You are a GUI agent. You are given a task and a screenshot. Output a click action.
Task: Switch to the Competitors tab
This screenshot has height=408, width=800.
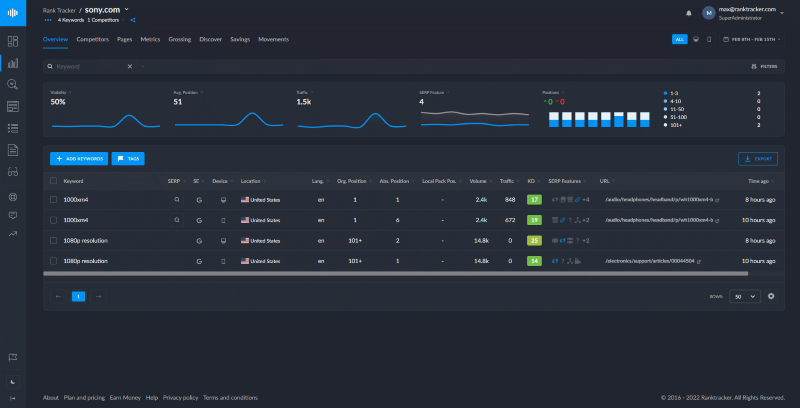pos(93,39)
